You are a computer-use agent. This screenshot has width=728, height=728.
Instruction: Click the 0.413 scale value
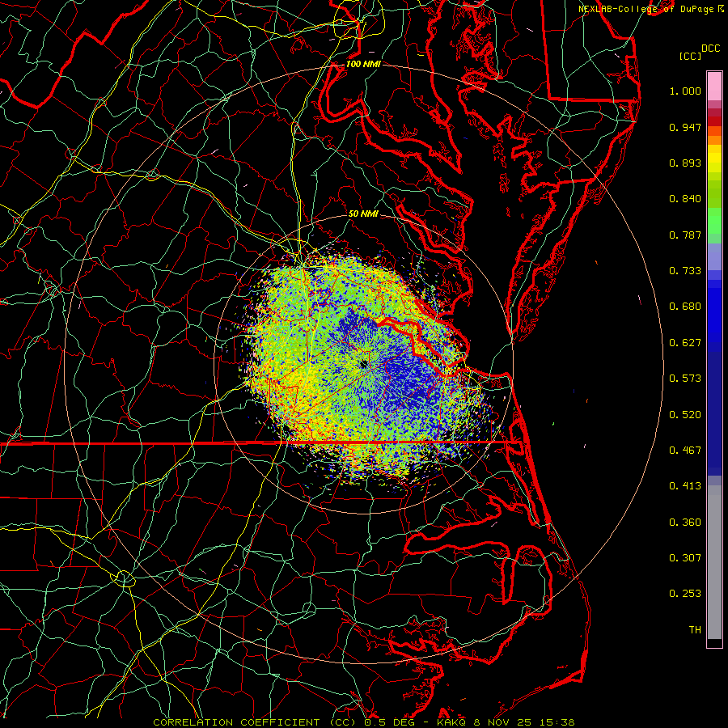[x=685, y=486]
